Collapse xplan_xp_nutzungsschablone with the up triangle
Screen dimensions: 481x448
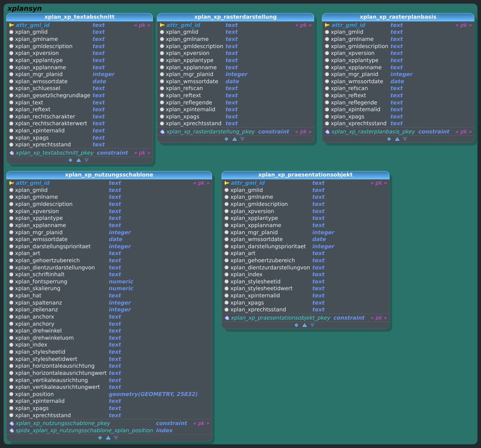pyautogui.click(x=108, y=438)
